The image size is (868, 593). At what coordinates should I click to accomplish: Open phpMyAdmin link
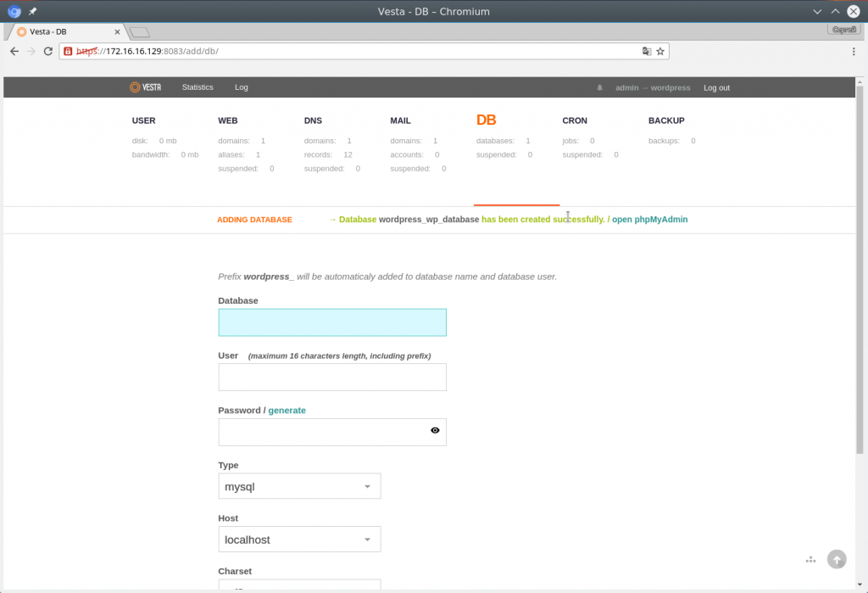coord(649,220)
